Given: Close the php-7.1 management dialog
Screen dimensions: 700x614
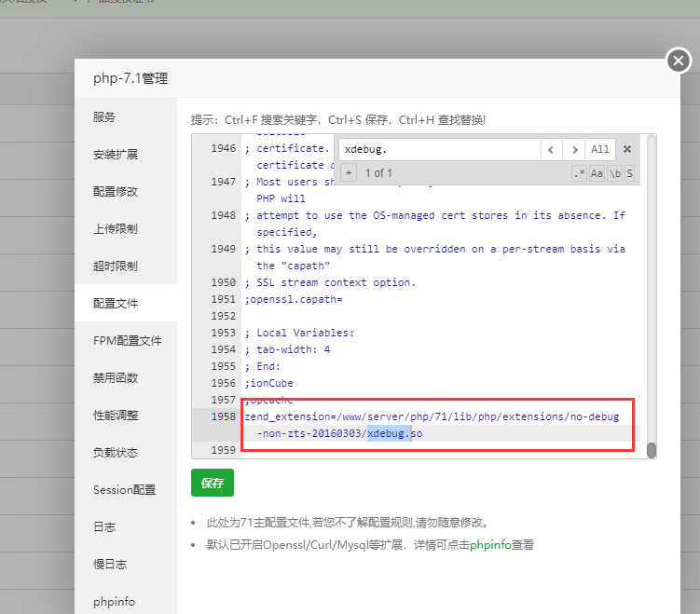Looking at the screenshot, I should pyautogui.click(x=679, y=61).
